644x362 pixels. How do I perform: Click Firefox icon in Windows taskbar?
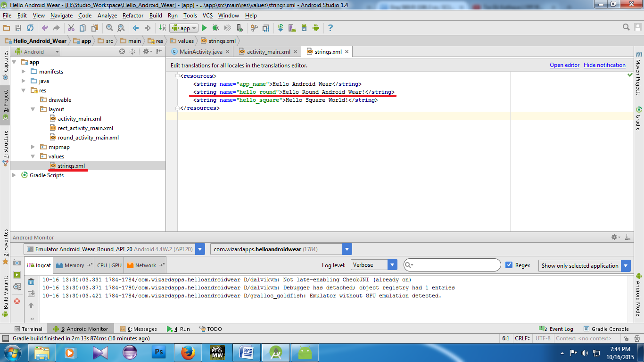point(188,352)
